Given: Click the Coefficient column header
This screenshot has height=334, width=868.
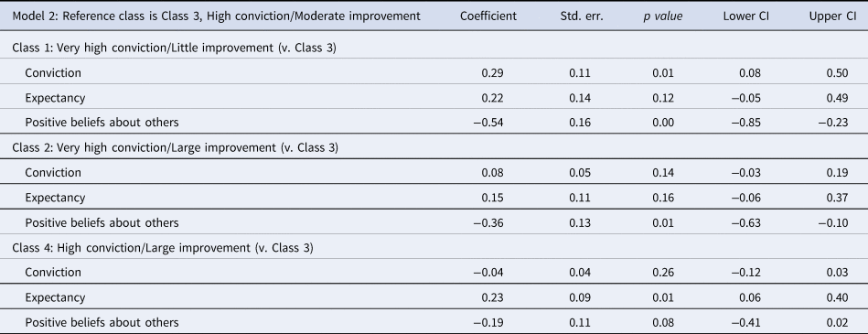Looking at the screenshot, I should click(x=488, y=16).
